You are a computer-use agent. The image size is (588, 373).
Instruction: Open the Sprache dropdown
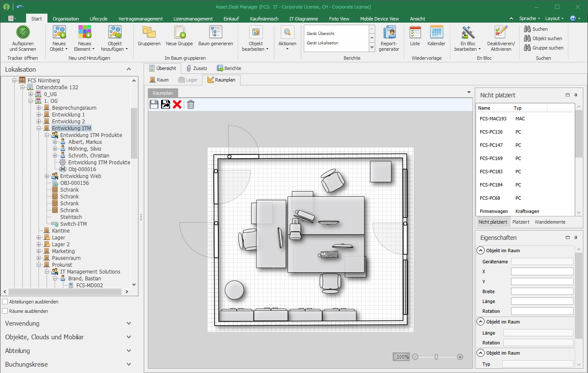(530, 18)
